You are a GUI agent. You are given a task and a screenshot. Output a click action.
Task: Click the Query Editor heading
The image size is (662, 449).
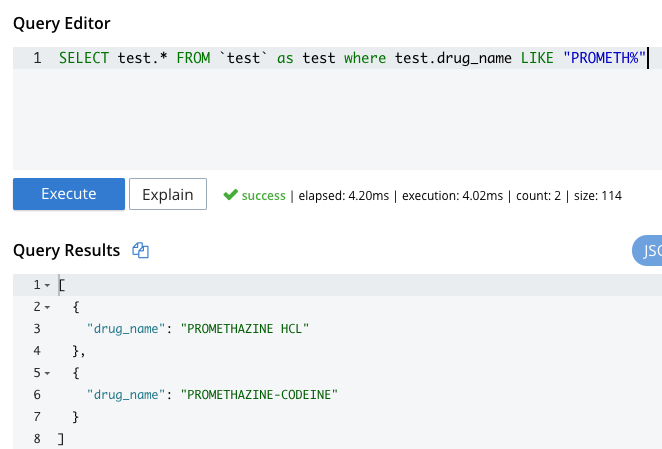point(62,23)
